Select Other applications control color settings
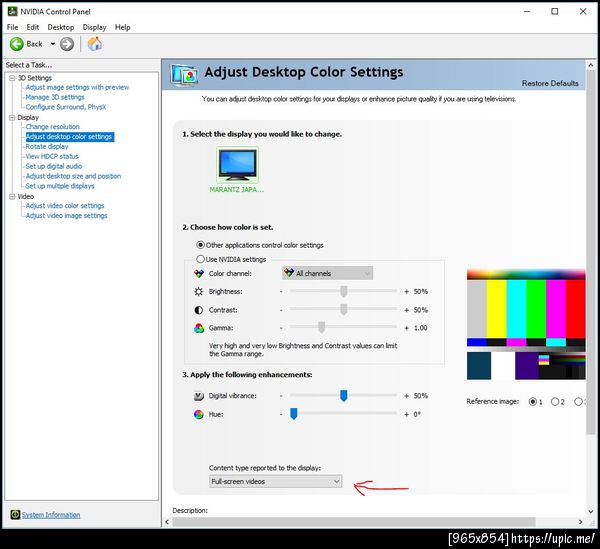Viewport: 600px width, 549px height. [x=200, y=245]
